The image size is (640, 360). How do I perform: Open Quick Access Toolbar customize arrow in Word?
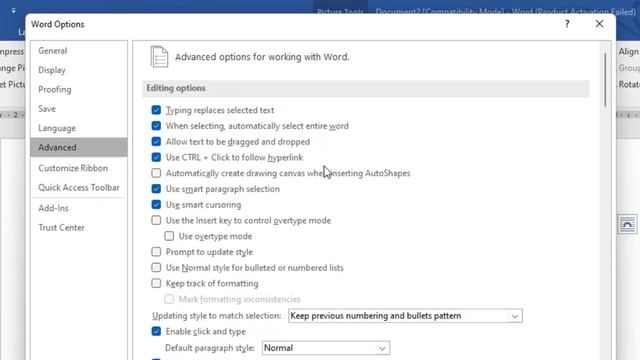point(13,11)
